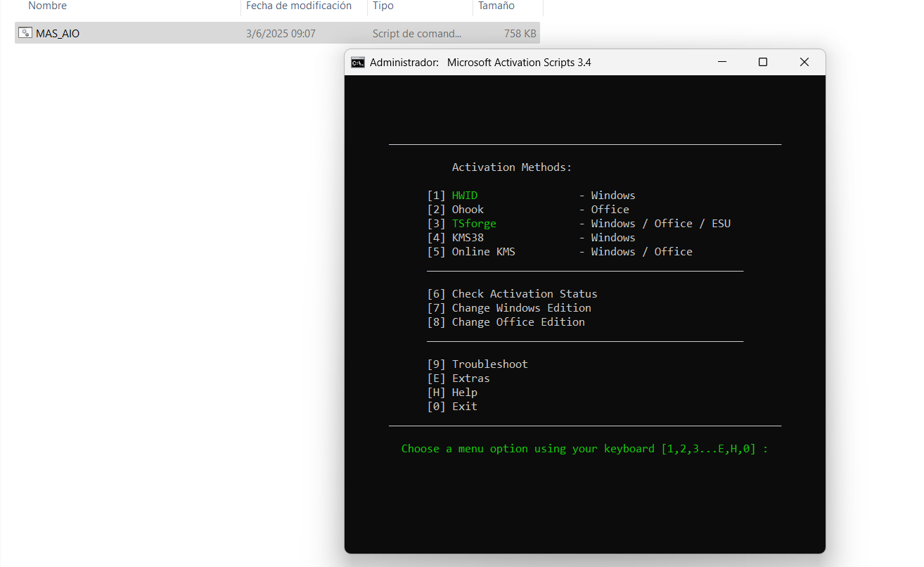Sort by Fecha de modificación column
This screenshot has height=567, width=924.
click(x=298, y=6)
